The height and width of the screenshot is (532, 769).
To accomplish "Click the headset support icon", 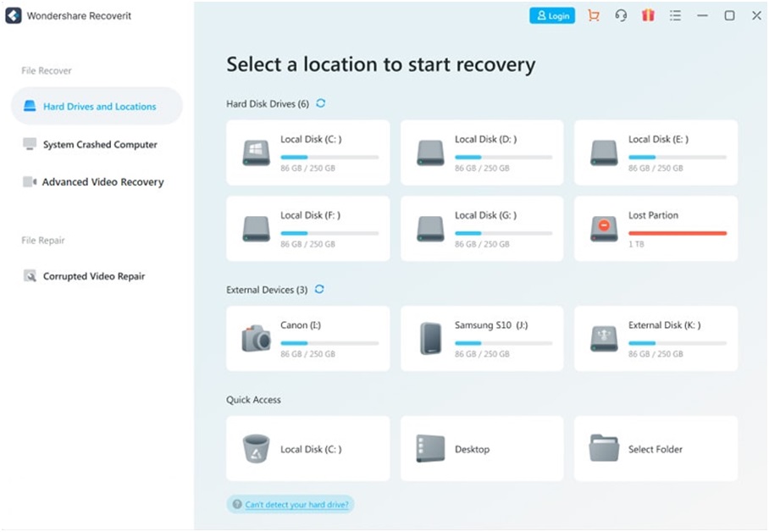I will tap(621, 15).
